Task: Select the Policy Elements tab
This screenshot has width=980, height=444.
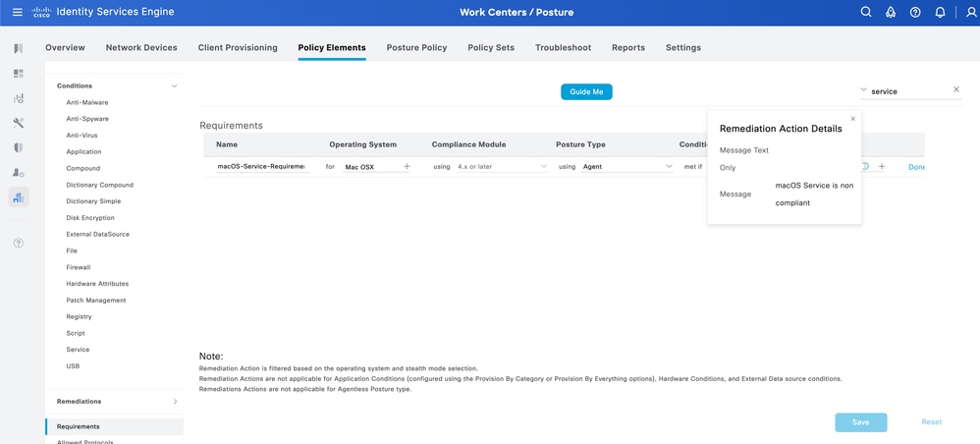Action: [332, 47]
